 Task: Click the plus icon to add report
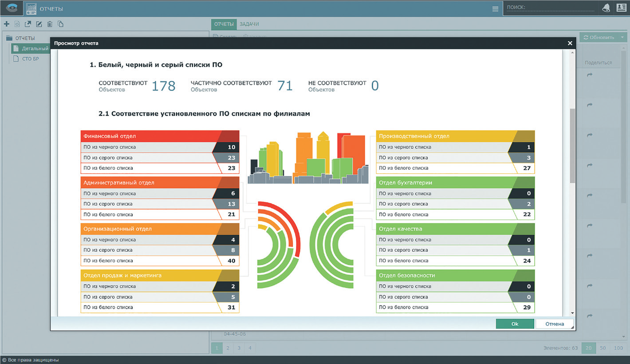[x=7, y=24]
